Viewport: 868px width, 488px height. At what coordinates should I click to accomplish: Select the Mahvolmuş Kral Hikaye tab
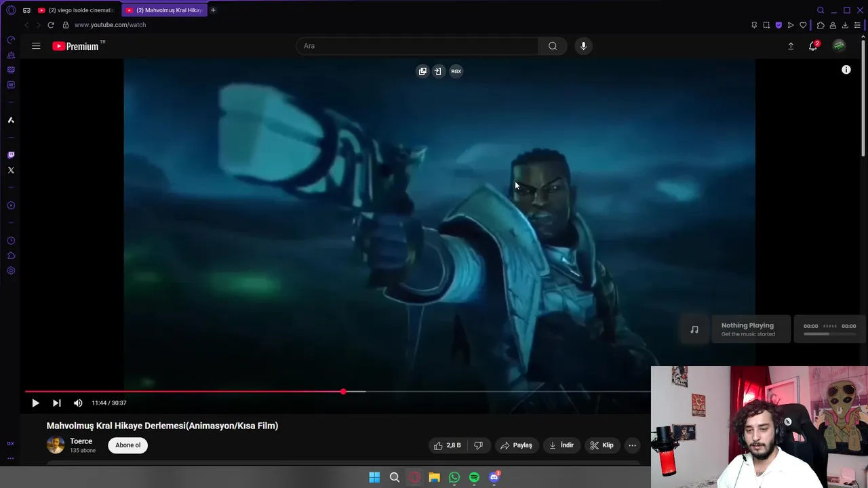[x=163, y=10]
